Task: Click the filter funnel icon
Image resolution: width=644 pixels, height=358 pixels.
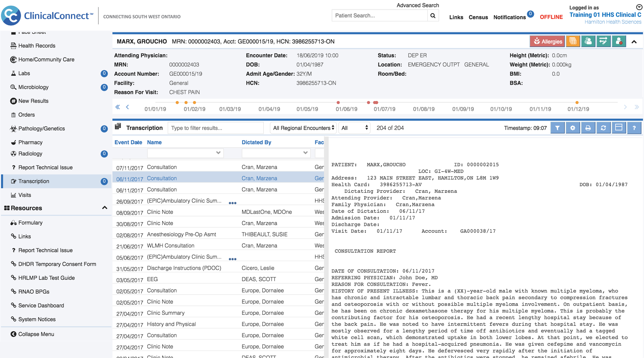Action: tap(558, 128)
